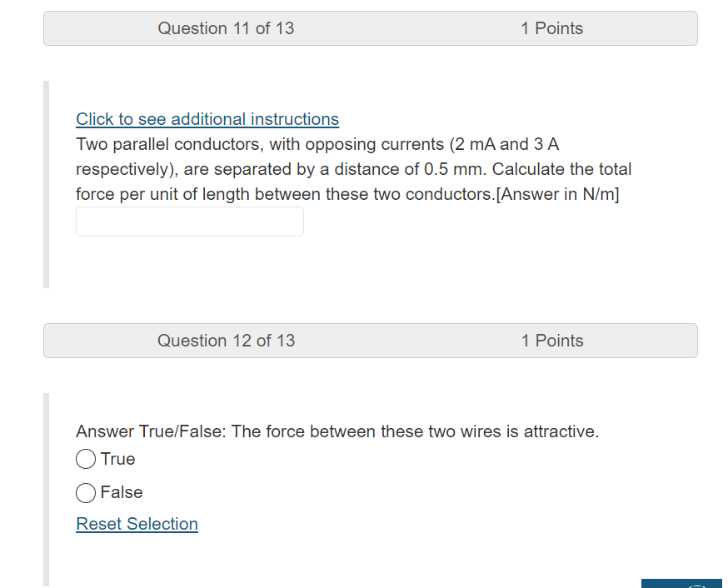The image size is (728, 588).
Task: View extra instructions for Question 11
Action: click(x=207, y=119)
